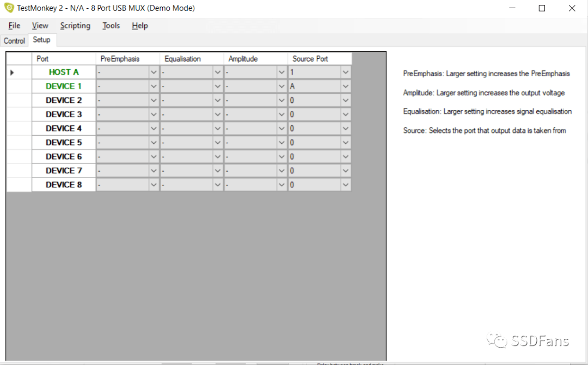Select the DEVICE 2 port cell

point(64,100)
